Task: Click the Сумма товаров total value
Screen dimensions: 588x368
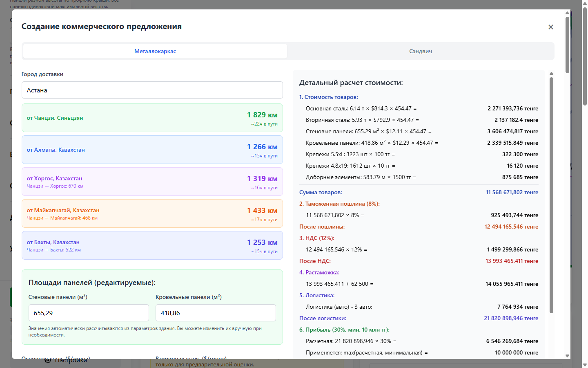Action: (x=512, y=192)
